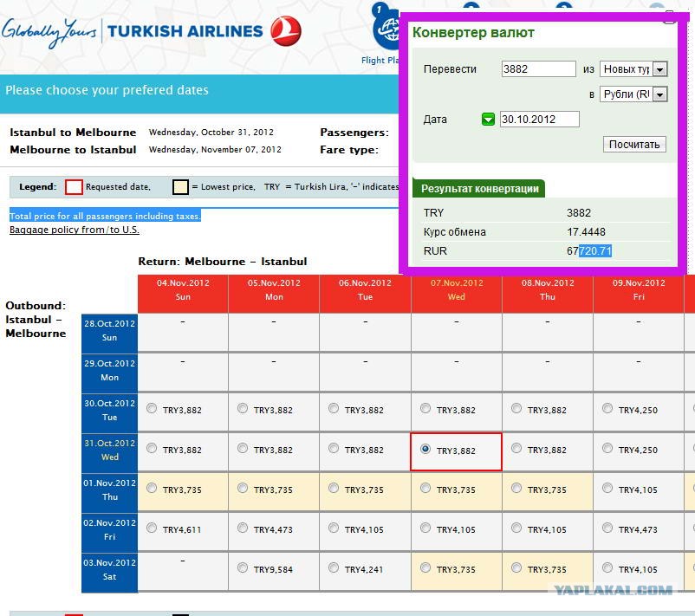Click the cream Lowest price legend box
Viewport: 695px width, 616px height.
[x=180, y=187]
